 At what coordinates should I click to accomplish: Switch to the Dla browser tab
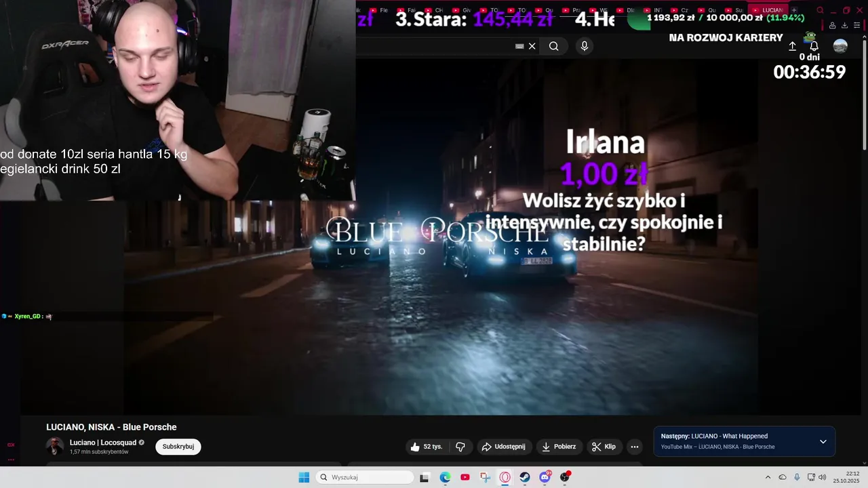pyautogui.click(x=625, y=10)
